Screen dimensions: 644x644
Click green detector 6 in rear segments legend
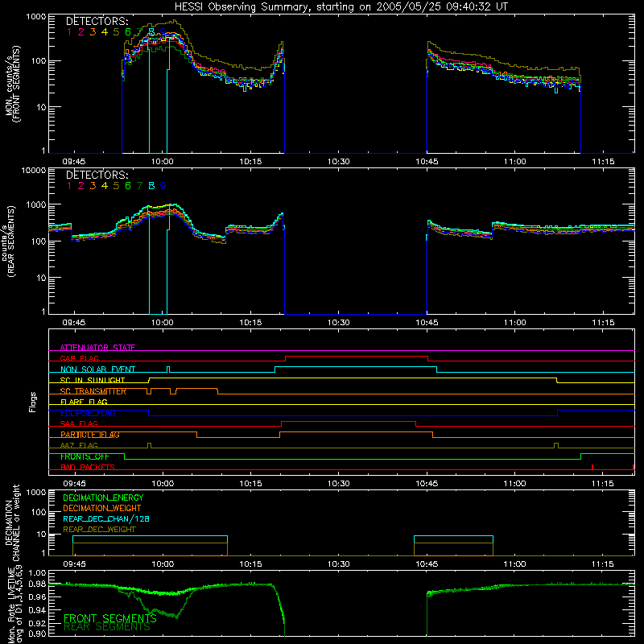pos(128,186)
